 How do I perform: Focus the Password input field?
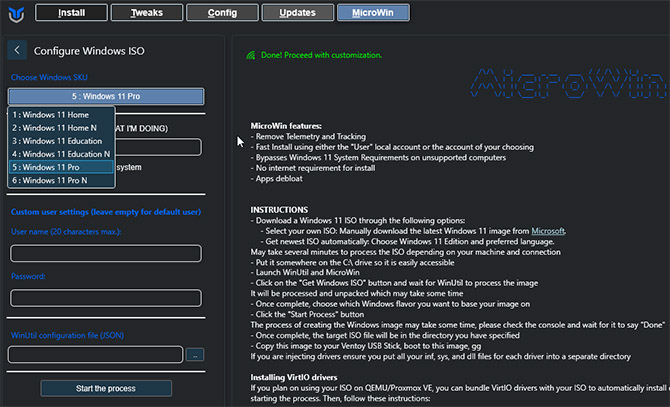(106, 297)
